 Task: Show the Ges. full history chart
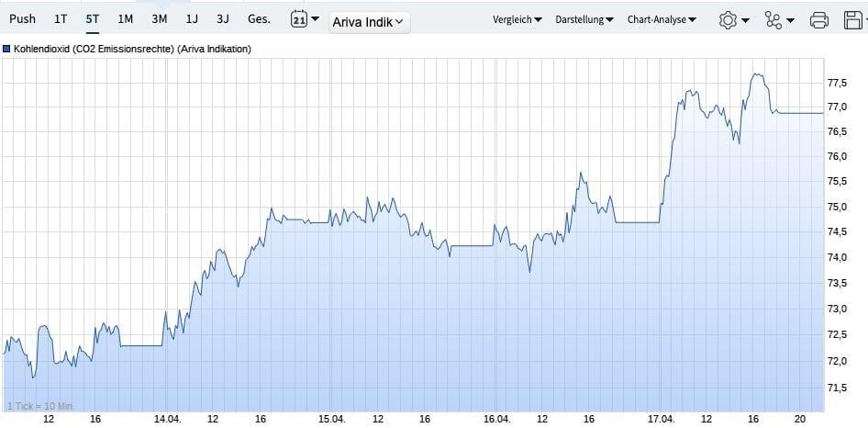259,19
